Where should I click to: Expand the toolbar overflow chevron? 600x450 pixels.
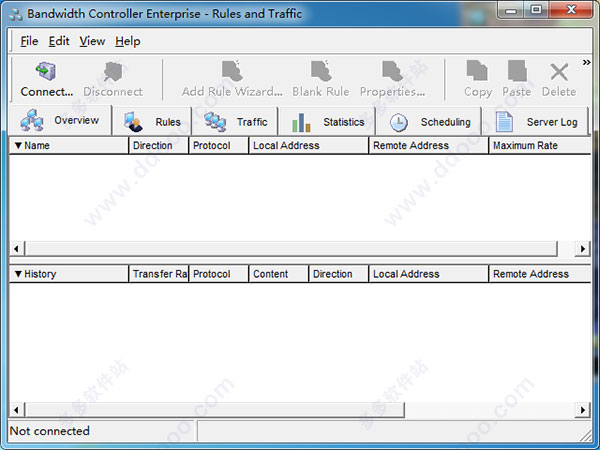point(586,62)
